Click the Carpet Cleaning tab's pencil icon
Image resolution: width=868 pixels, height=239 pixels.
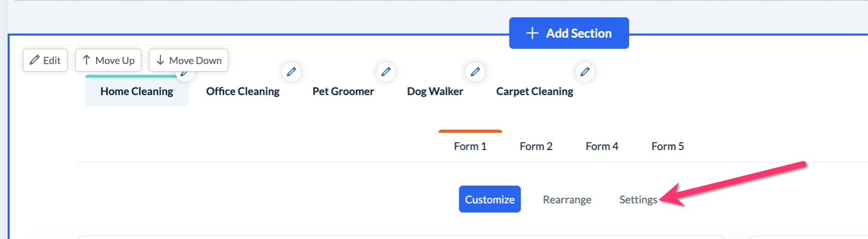click(x=585, y=72)
